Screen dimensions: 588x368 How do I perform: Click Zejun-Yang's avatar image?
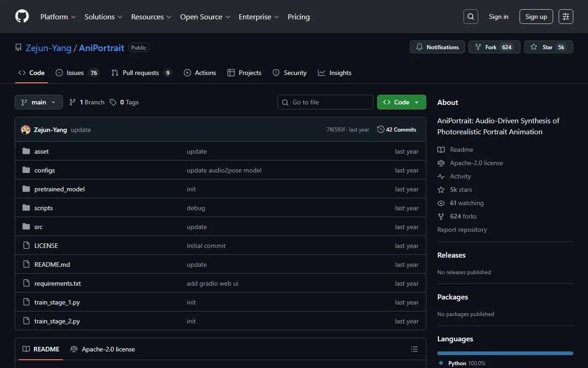coord(26,130)
